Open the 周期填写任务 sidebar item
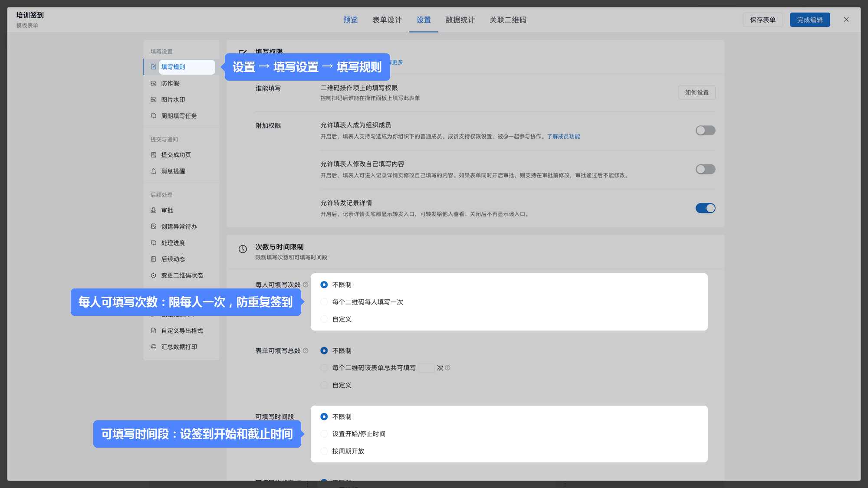868x488 pixels. point(181,116)
